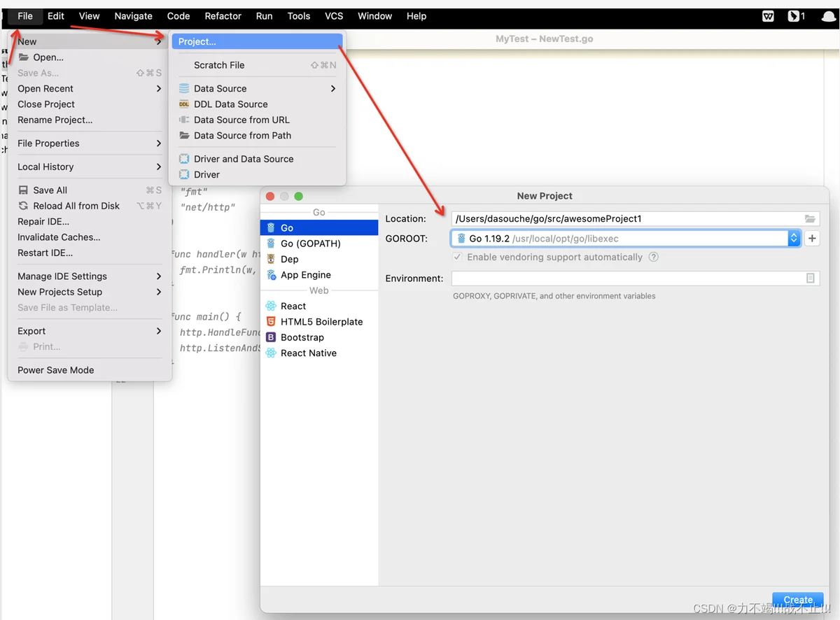Click the help question mark beside vendoring option
This screenshot has height=620, width=840.
click(x=654, y=257)
